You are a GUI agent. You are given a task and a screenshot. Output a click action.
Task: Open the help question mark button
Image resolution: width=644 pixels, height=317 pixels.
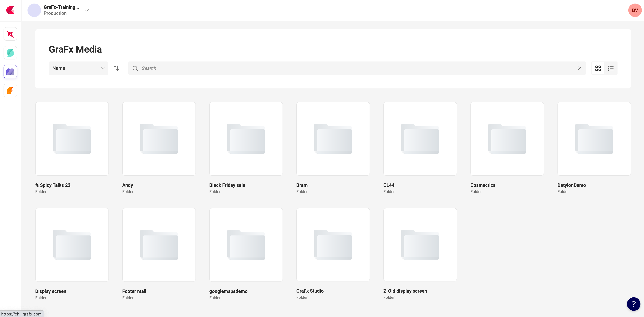[x=634, y=304]
